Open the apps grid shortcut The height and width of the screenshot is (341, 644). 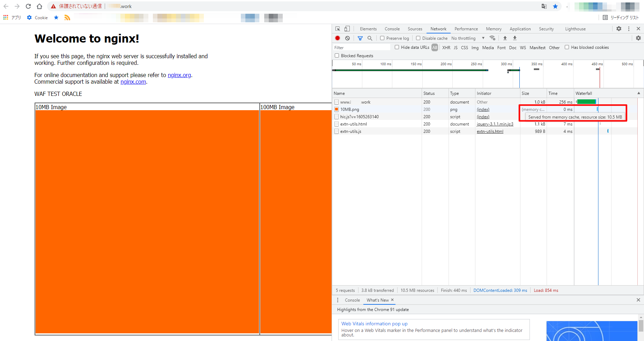coord(6,17)
